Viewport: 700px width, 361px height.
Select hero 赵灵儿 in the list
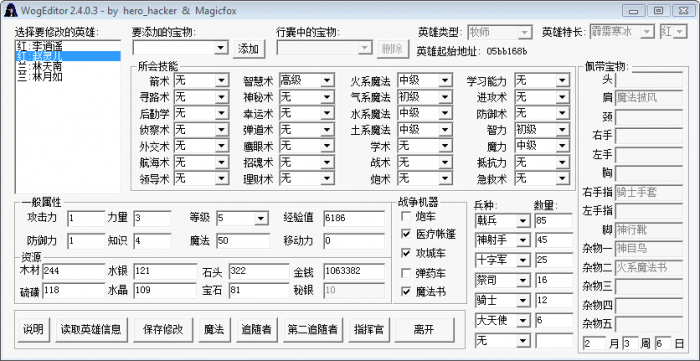(x=68, y=56)
